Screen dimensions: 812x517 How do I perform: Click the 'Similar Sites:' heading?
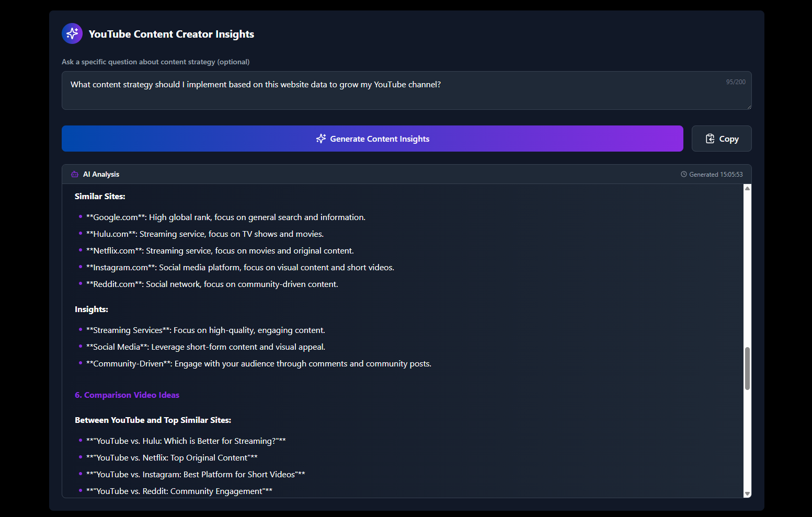tap(100, 197)
